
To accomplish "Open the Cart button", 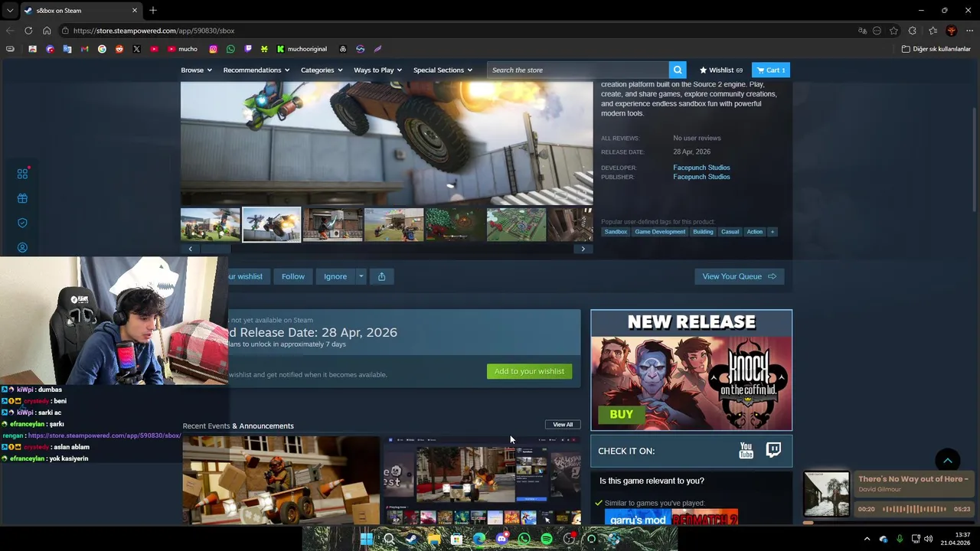I will point(771,70).
